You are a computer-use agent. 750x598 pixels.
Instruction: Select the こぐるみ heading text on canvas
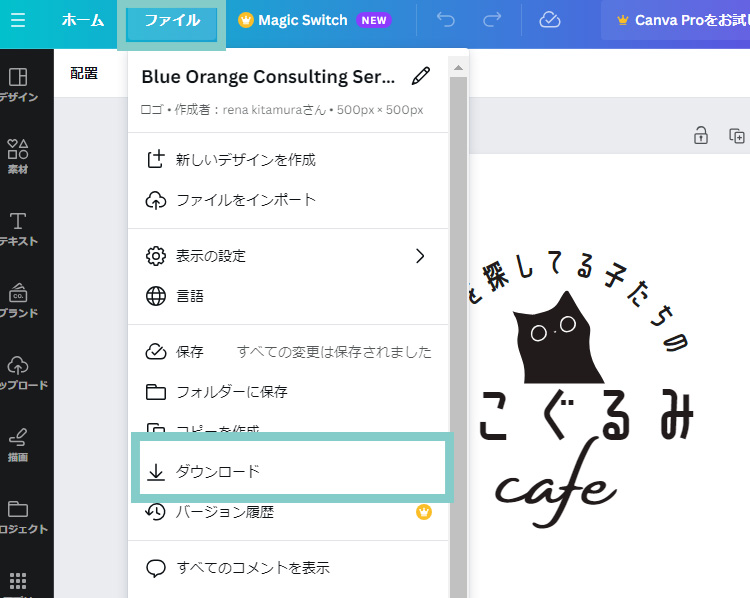[587, 415]
